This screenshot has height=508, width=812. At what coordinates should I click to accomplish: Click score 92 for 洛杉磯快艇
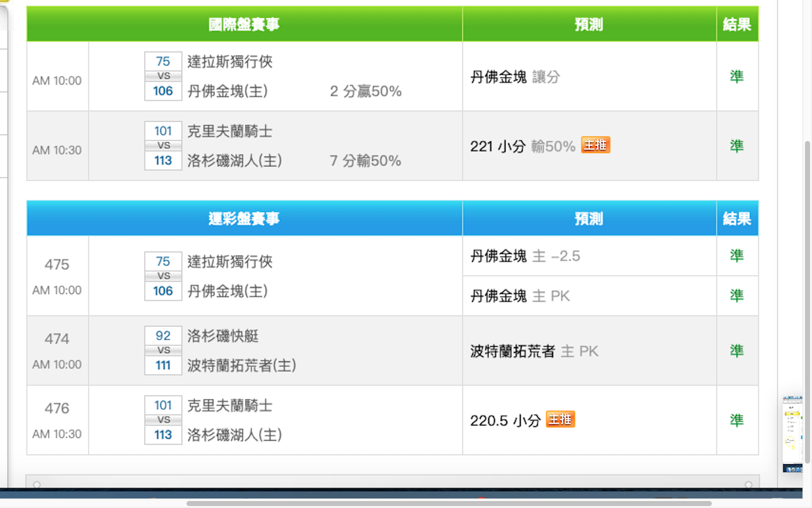click(x=163, y=335)
